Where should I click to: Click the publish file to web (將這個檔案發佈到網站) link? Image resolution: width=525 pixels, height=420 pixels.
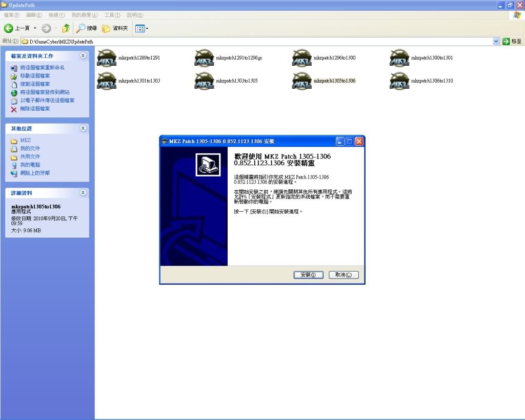coord(45,92)
